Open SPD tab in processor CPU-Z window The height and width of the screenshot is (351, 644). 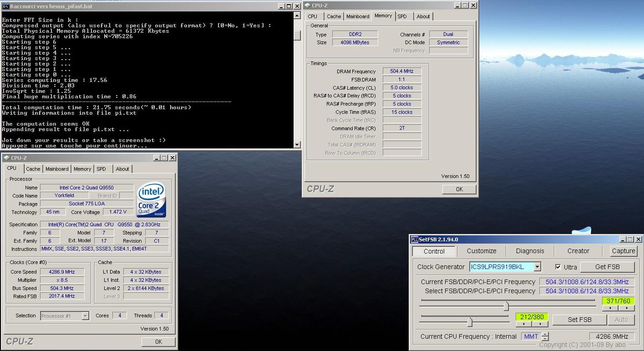[x=101, y=169]
